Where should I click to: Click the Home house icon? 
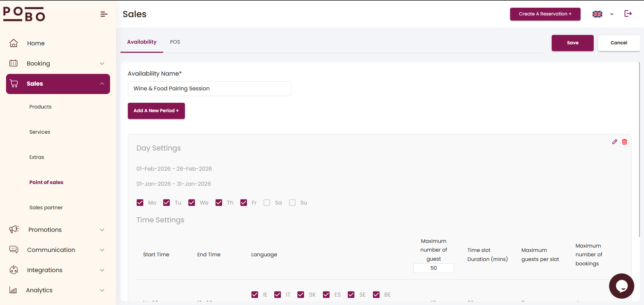pos(14,43)
